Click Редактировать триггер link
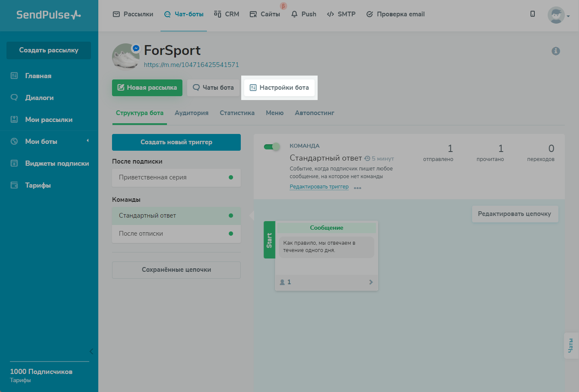The image size is (579, 392). pyautogui.click(x=319, y=187)
